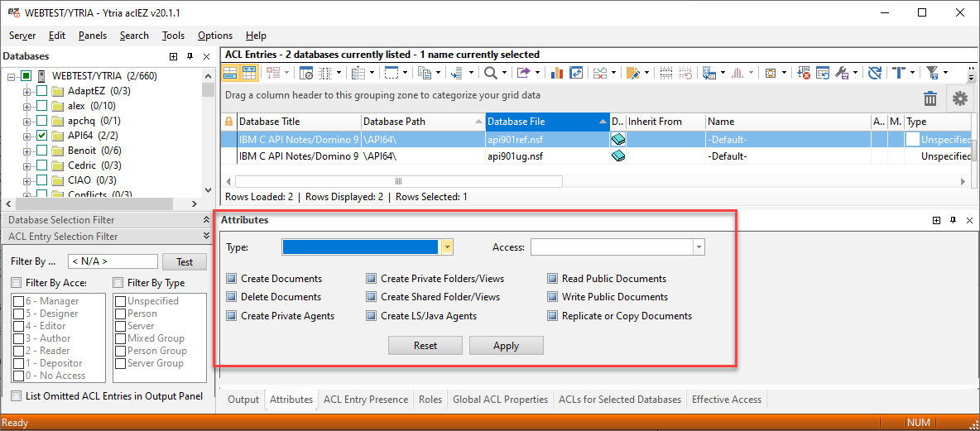Expand the AdaptEZ folder tree node
This screenshot has height=431, width=980.
tap(27, 91)
